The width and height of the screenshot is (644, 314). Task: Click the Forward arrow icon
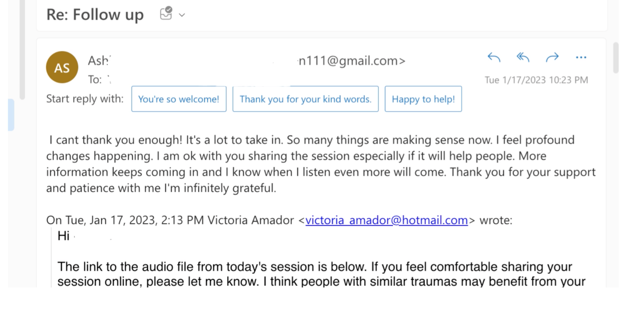pyautogui.click(x=552, y=57)
